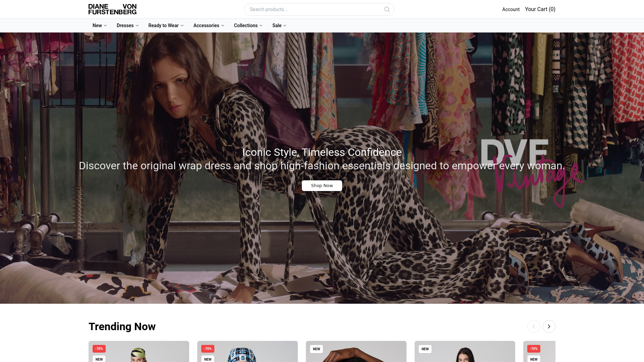Click the Shop Now button
This screenshot has width=644, height=362.
click(322, 186)
